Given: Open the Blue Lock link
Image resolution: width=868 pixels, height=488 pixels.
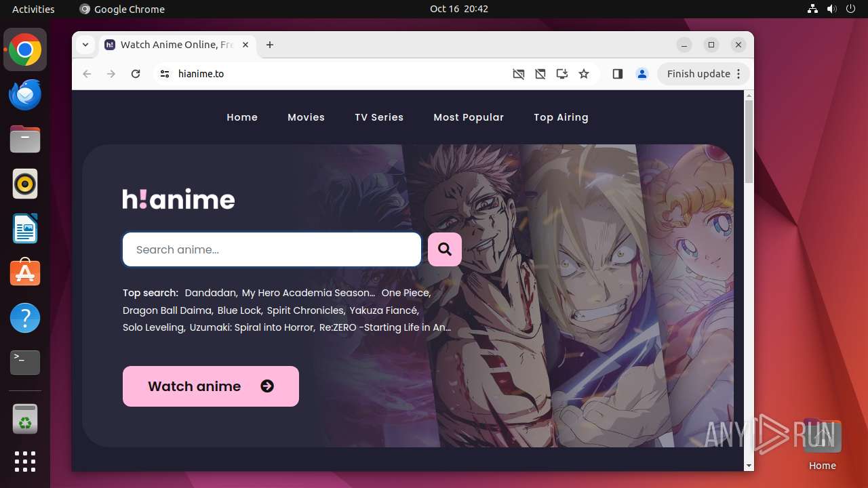Looking at the screenshot, I should coord(239,310).
